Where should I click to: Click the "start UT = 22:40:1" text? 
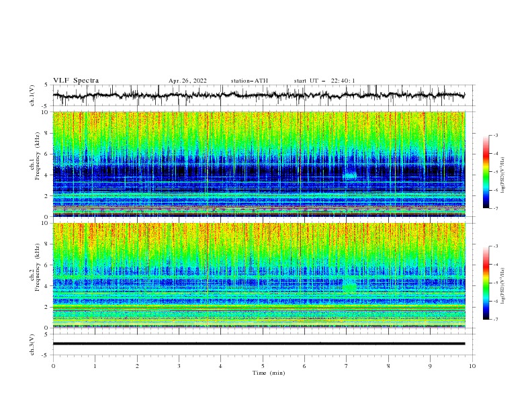(324, 81)
